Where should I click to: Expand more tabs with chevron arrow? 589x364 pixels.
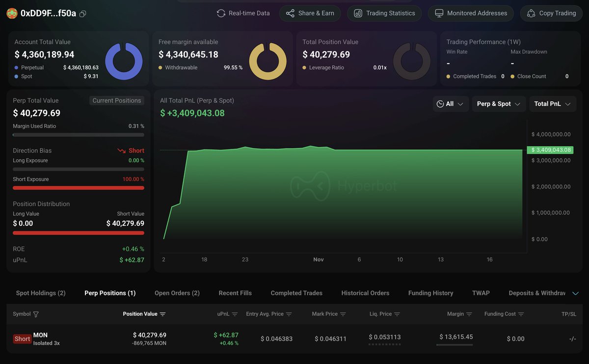point(576,293)
